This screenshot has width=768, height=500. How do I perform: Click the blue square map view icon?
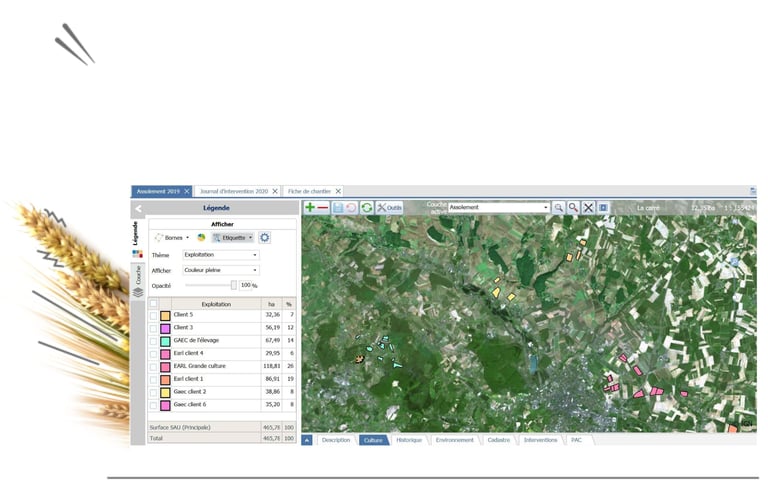603,208
